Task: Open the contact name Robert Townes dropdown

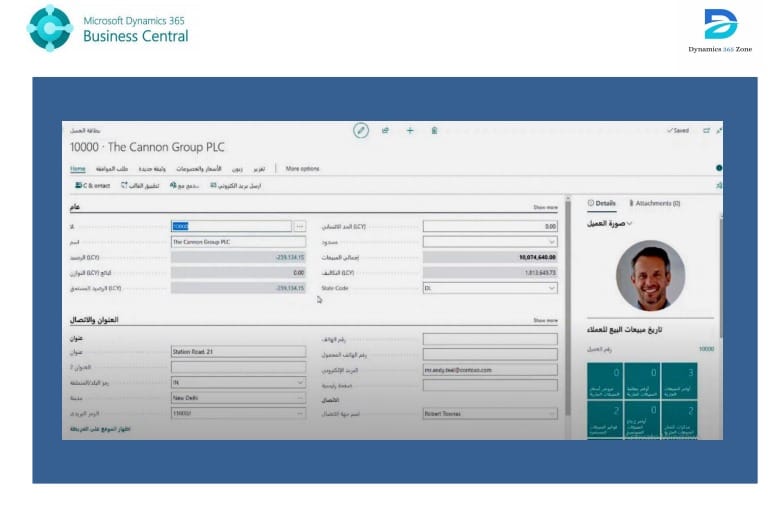Action: [552, 413]
